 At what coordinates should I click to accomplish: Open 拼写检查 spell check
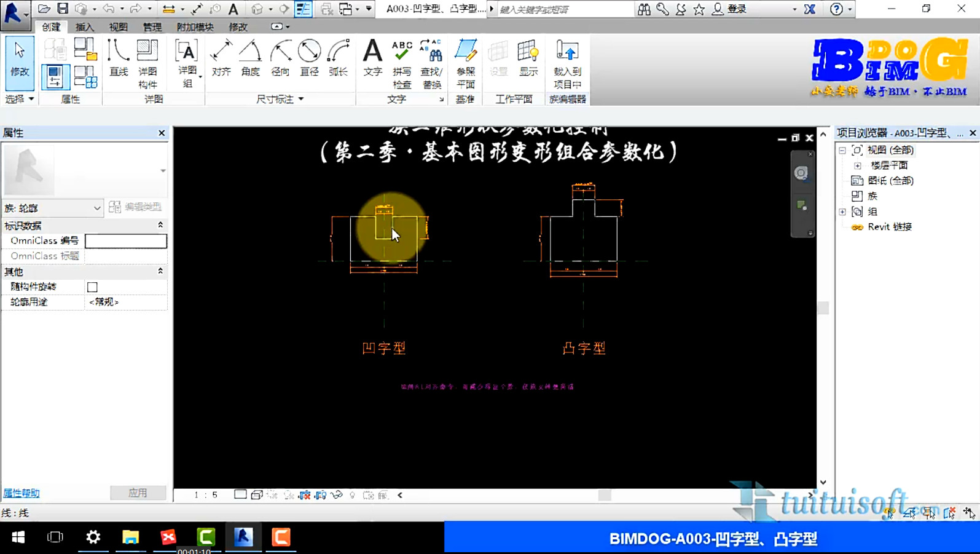[402, 64]
